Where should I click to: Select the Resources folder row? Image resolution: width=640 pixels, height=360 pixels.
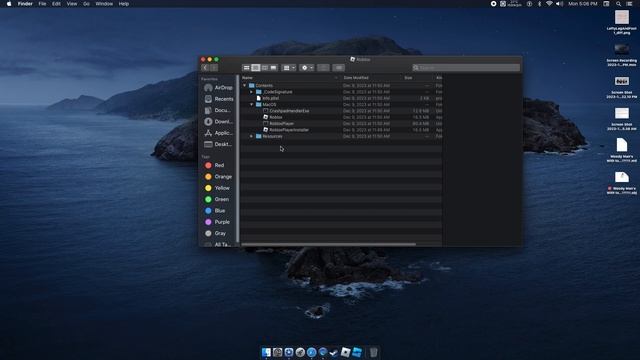pyautogui.click(x=342, y=136)
